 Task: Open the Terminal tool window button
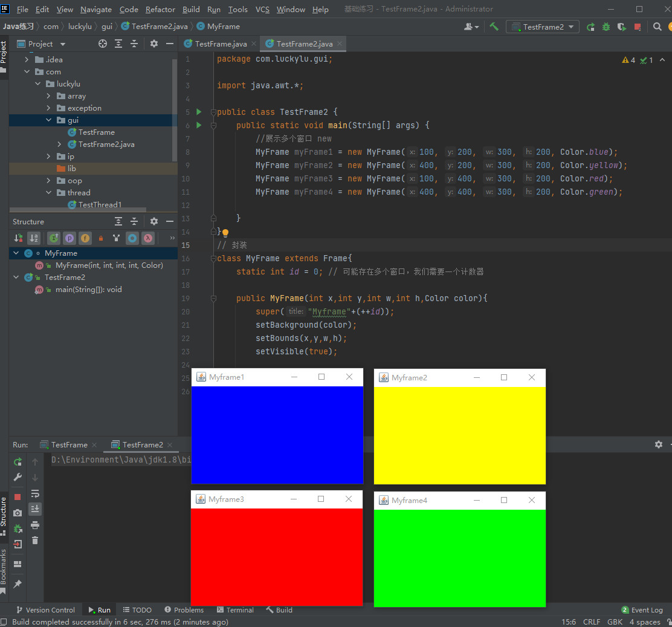235,610
